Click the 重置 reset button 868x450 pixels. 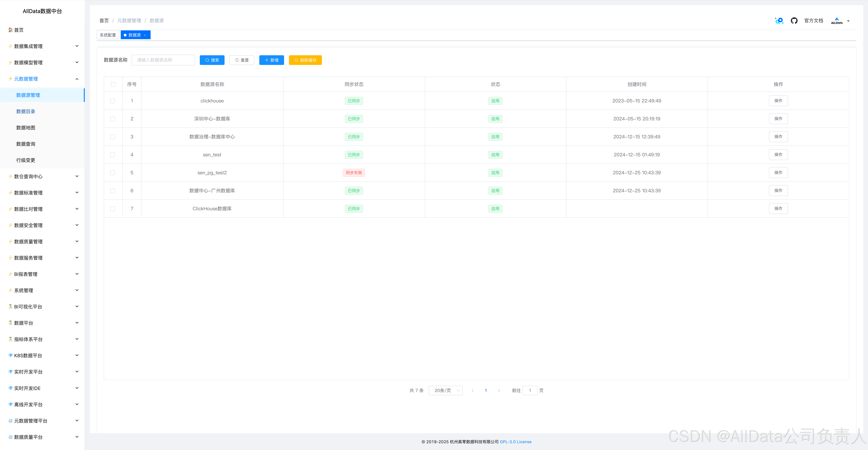242,60
